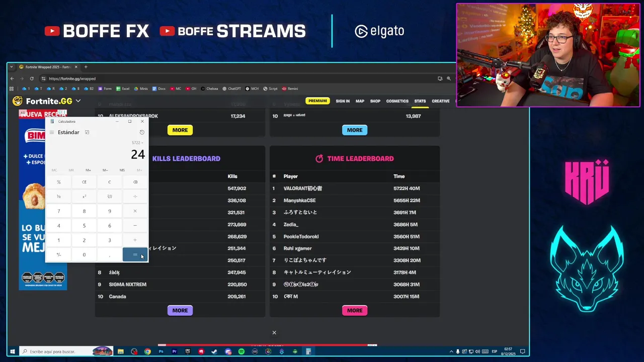Open the Remini bookmark
This screenshot has width=644, height=362.
coord(290,88)
